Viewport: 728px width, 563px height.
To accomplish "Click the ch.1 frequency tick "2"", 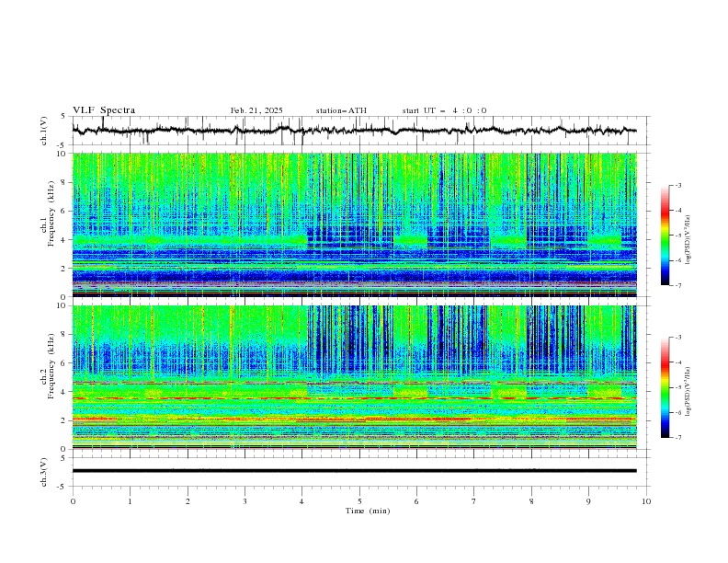I will (x=64, y=268).
